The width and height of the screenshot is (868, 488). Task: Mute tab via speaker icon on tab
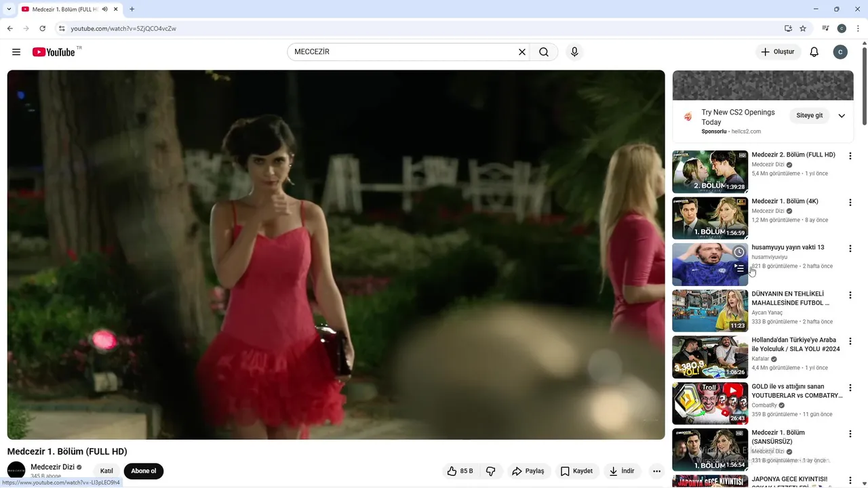click(x=104, y=9)
